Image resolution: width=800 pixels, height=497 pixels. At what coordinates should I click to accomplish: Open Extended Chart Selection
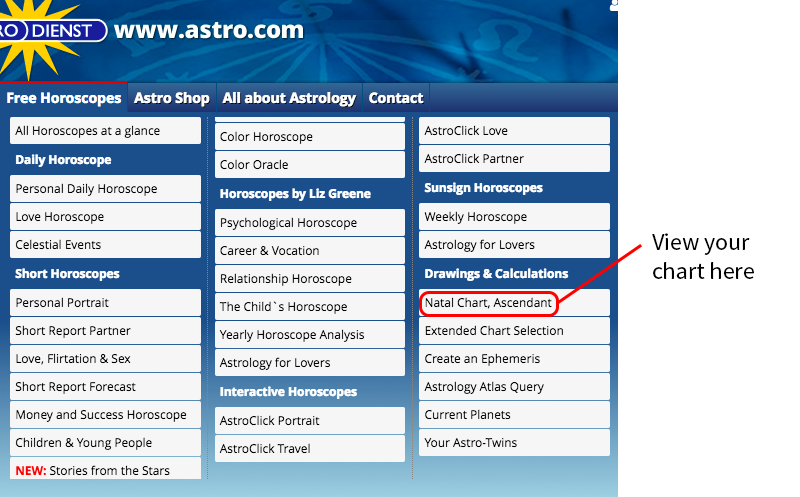click(514, 331)
